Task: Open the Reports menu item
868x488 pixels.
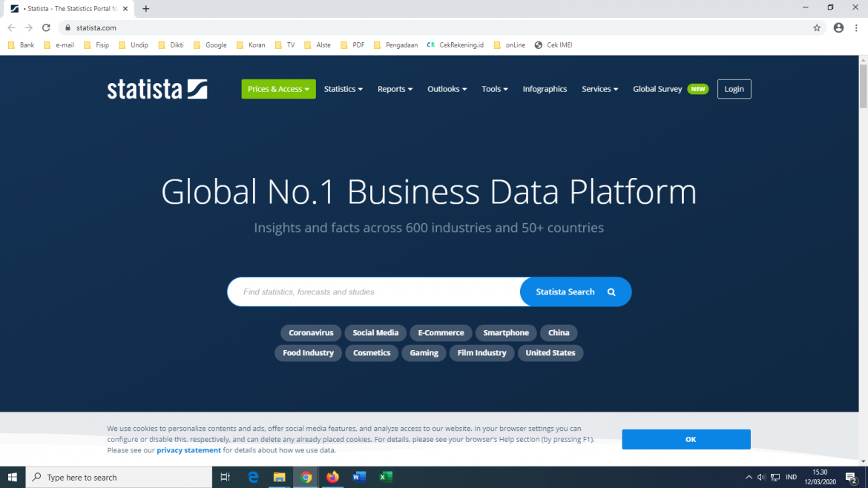Action: coord(395,89)
